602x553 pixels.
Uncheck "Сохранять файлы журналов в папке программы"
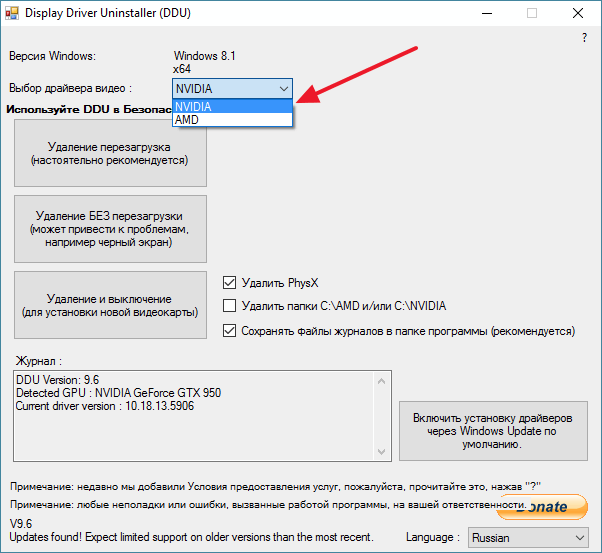click(229, 330)
